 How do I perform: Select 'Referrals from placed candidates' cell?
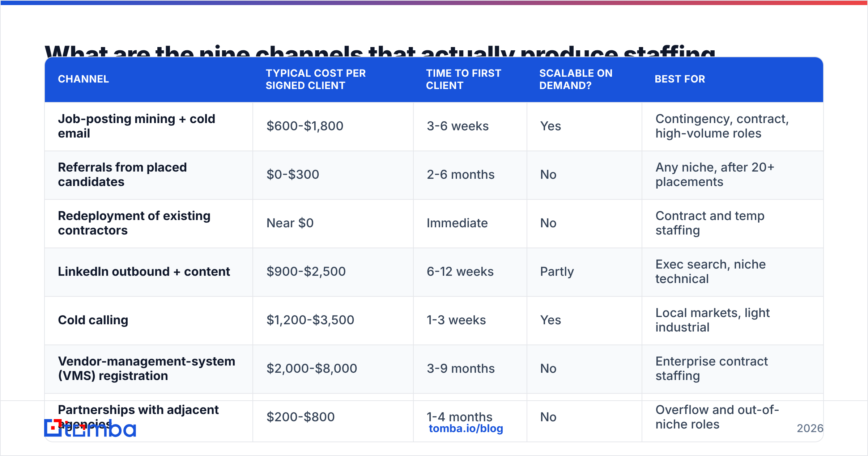[149, 175]
